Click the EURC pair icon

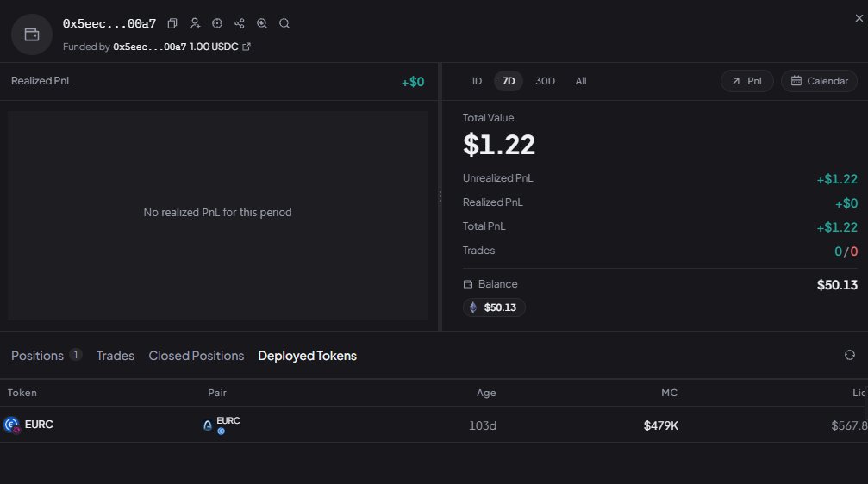coord(208,425)
